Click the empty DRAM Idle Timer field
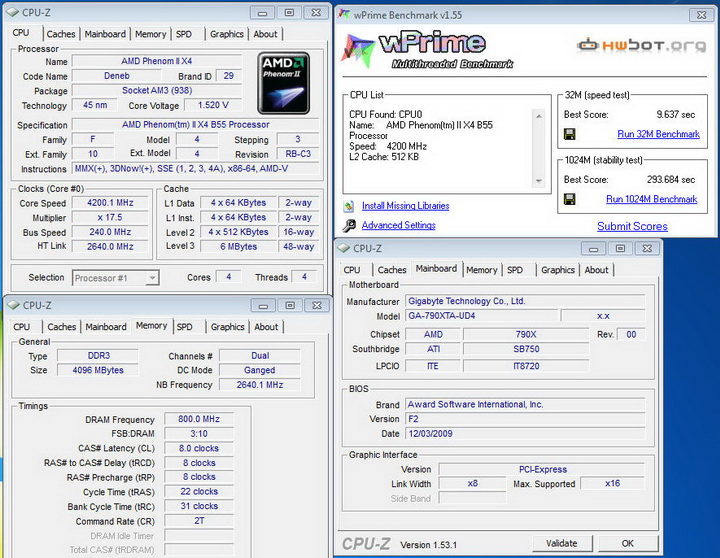720x558 pixels. point(199,535)
